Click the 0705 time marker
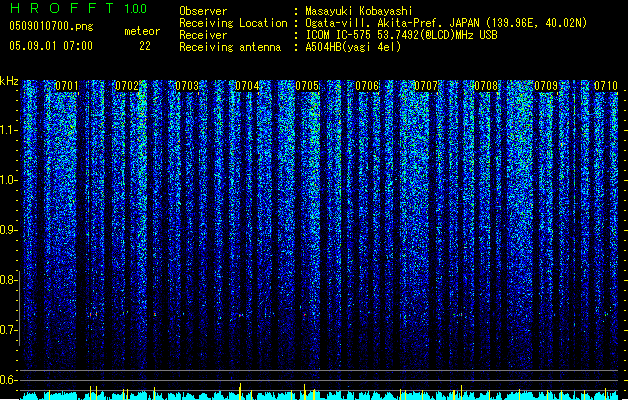Viewport: 629px width, 400px height. [307, 86]
